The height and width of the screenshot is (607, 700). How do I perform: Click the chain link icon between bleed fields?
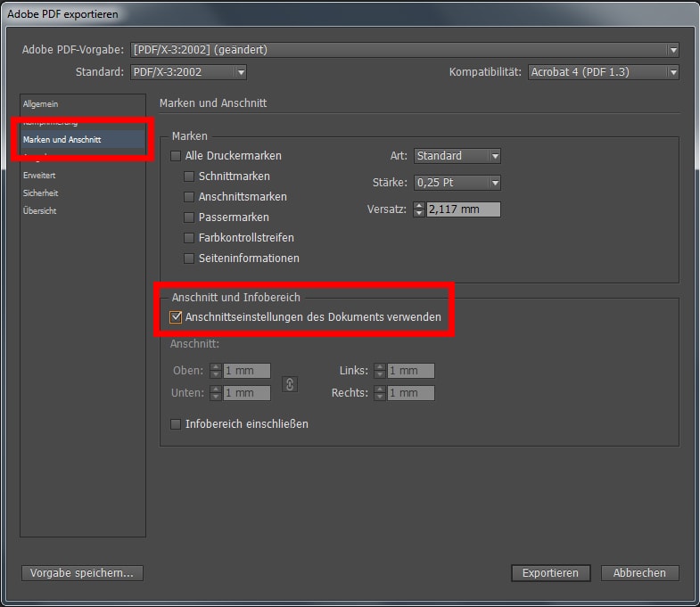point(290,384)
